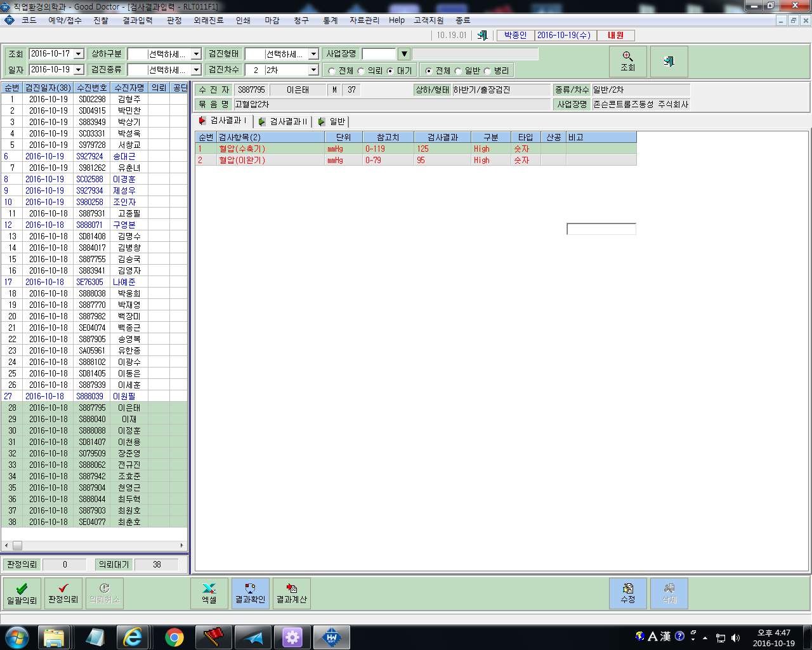
Task: Open the 결과입력 menu
Action: (138, 20)
